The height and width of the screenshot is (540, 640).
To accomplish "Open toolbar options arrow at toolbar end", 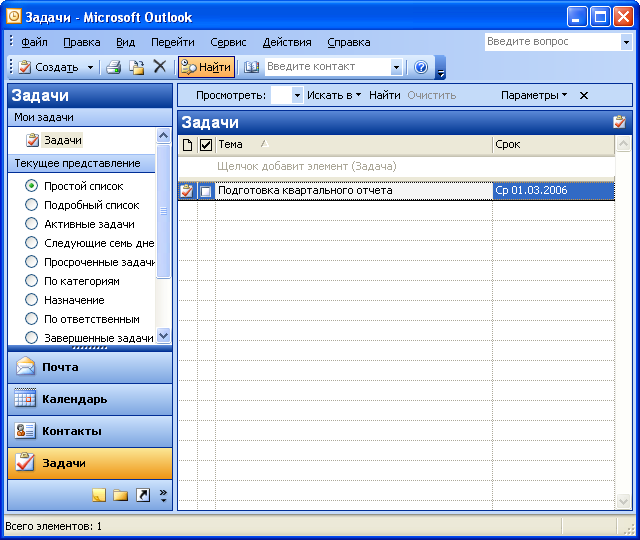I will point(441,67).
